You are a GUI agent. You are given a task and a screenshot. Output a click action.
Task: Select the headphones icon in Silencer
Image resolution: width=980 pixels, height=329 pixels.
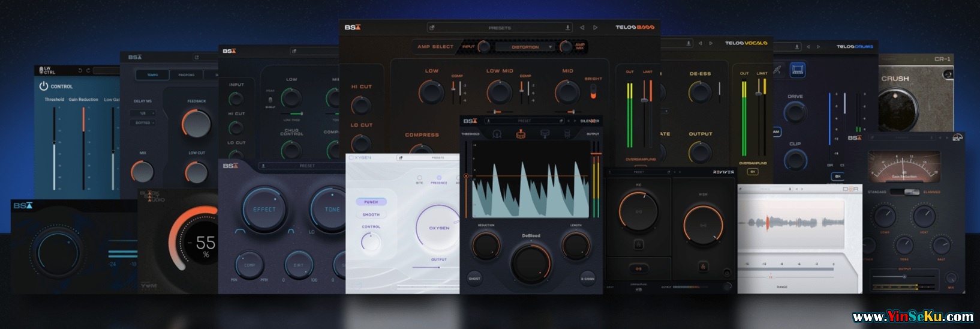point(497,134)
